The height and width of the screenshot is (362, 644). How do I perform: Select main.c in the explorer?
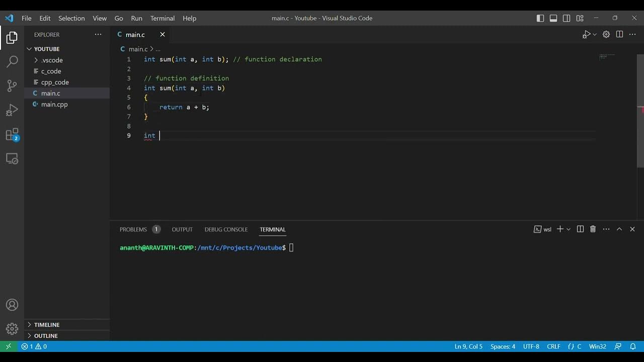pyautogui.click(x=67, y=93)
